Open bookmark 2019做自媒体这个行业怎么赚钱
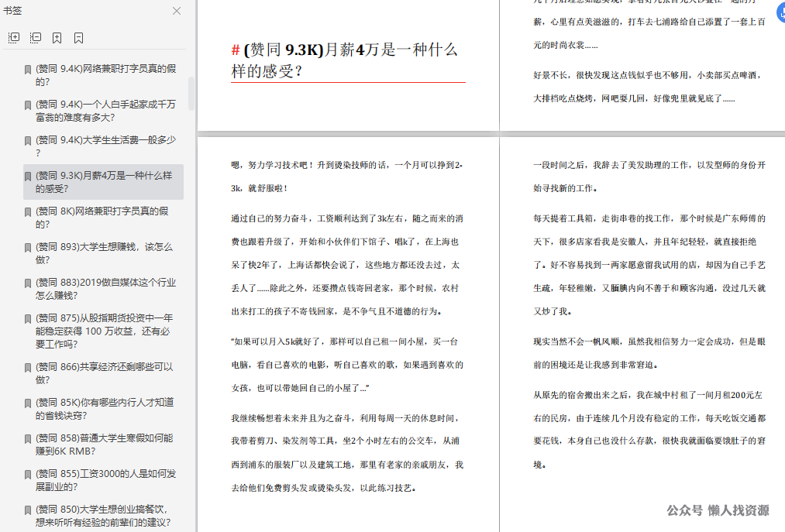 tap(105, 289)
